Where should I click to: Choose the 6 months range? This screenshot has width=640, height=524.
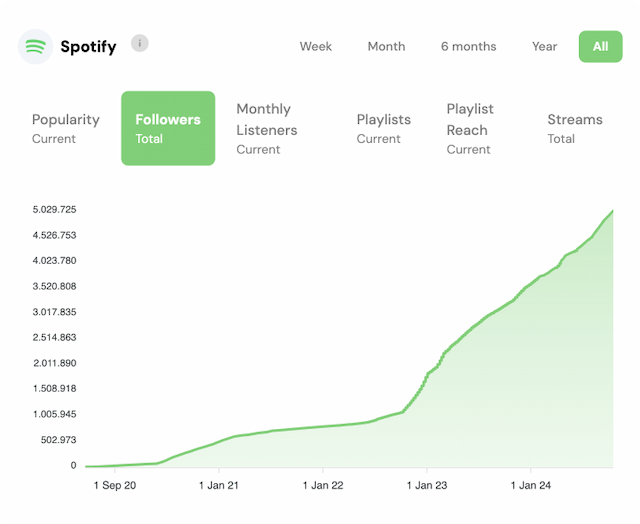click(468, 47)
